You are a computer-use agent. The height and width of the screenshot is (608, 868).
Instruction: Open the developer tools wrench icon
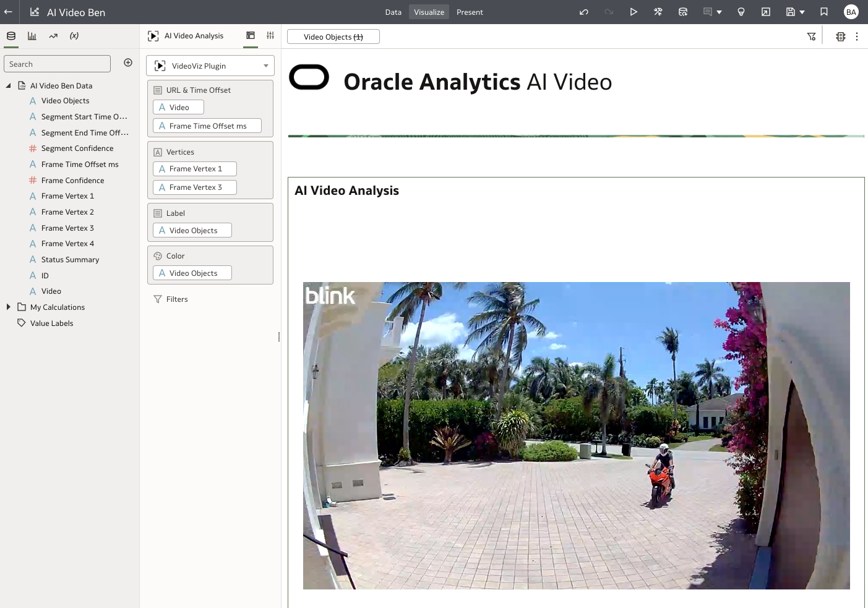(658, 12)
